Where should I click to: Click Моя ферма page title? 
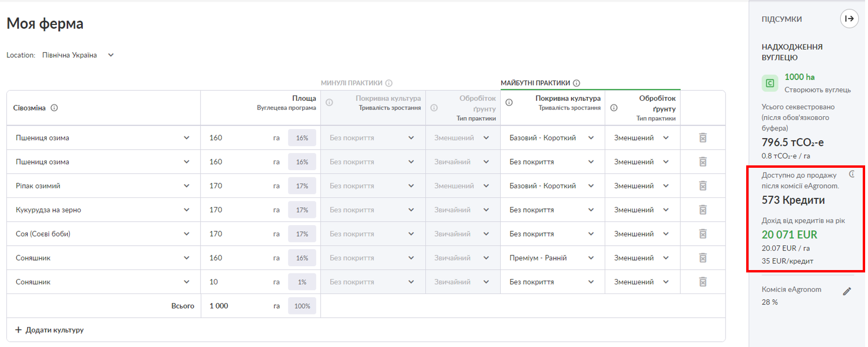45,23
